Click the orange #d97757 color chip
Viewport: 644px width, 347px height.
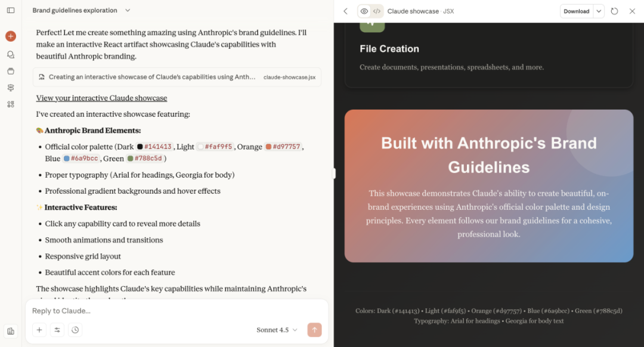pos(284,147)
